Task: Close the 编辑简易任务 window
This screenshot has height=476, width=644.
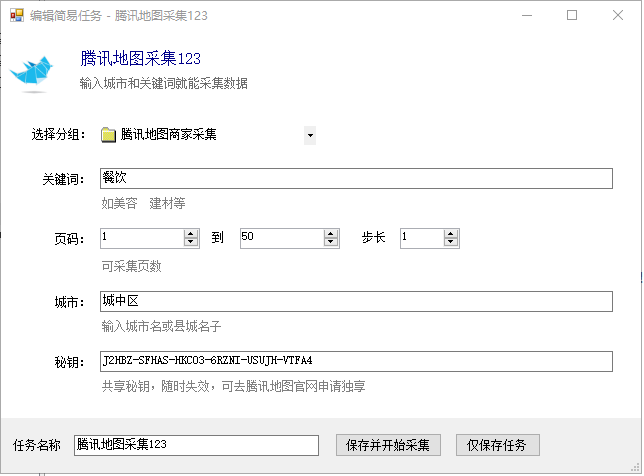Action: (x=618, y=16)
